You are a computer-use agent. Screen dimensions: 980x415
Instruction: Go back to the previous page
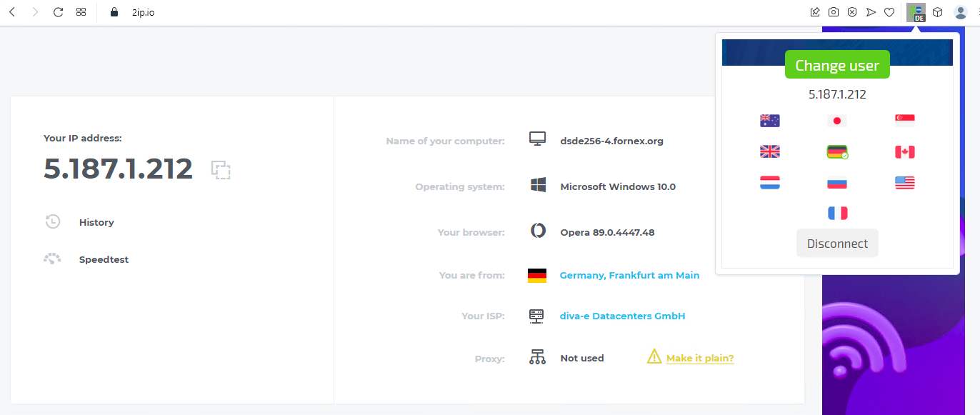click(12, 12)
